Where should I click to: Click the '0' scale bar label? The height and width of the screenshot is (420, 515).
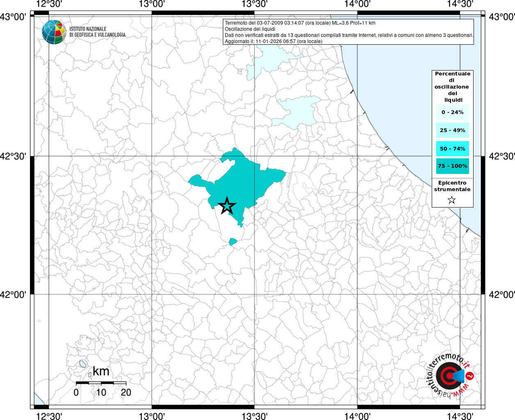[76, 392]
